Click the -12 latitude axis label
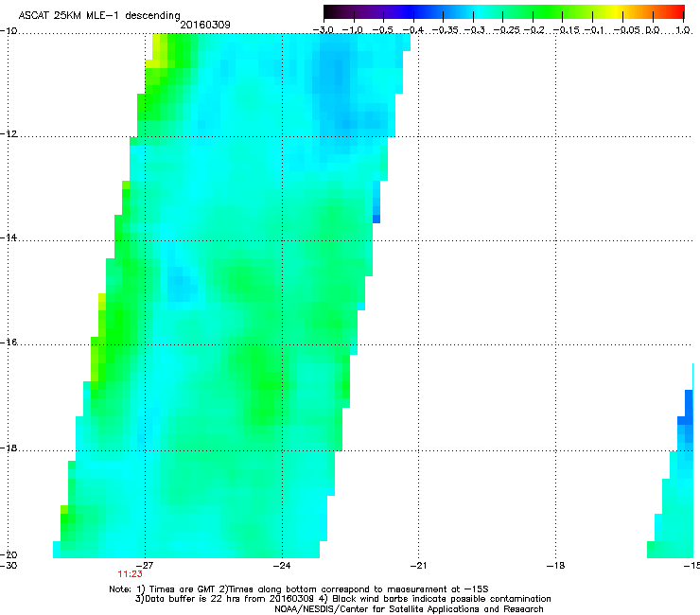Screen dimensions: 700x615 (x=9, y=134)
